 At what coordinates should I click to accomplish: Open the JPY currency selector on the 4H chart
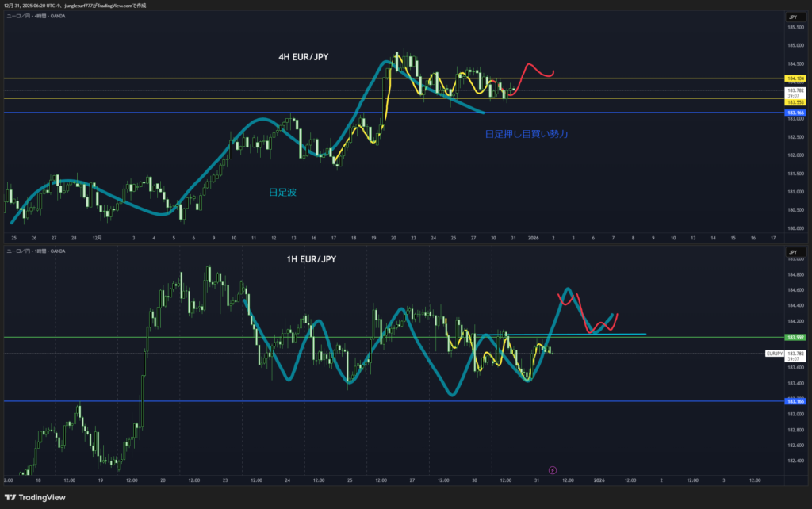tap(791, 17)
